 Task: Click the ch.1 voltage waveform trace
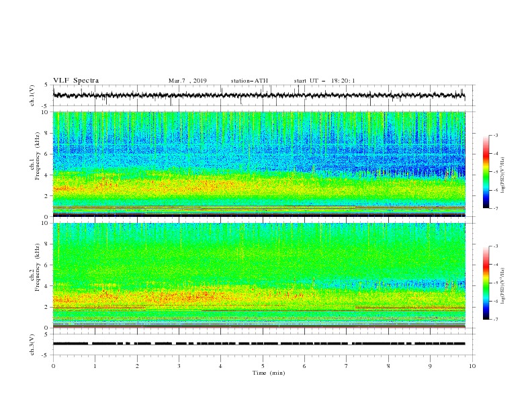tap(259, 95)
